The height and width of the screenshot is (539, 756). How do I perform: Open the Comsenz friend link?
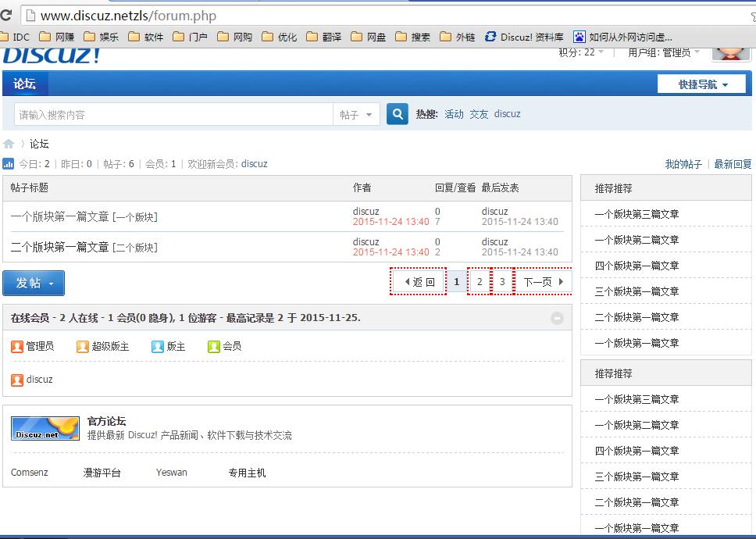30,473
